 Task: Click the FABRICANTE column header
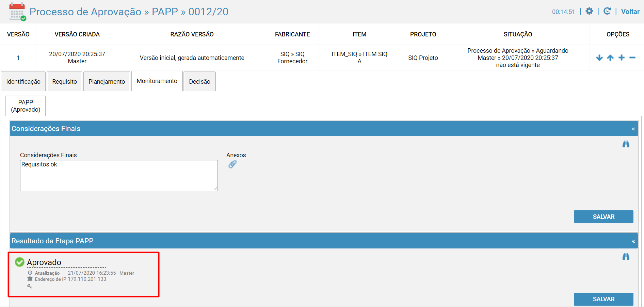click(x=292, y=34)
